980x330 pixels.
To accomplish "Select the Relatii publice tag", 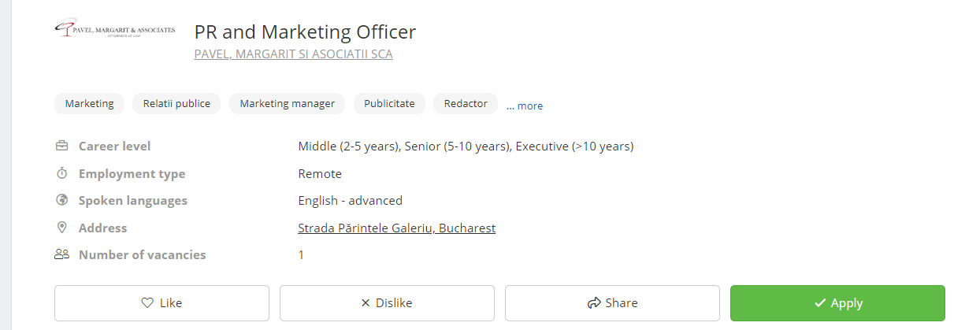I will 176,103.
